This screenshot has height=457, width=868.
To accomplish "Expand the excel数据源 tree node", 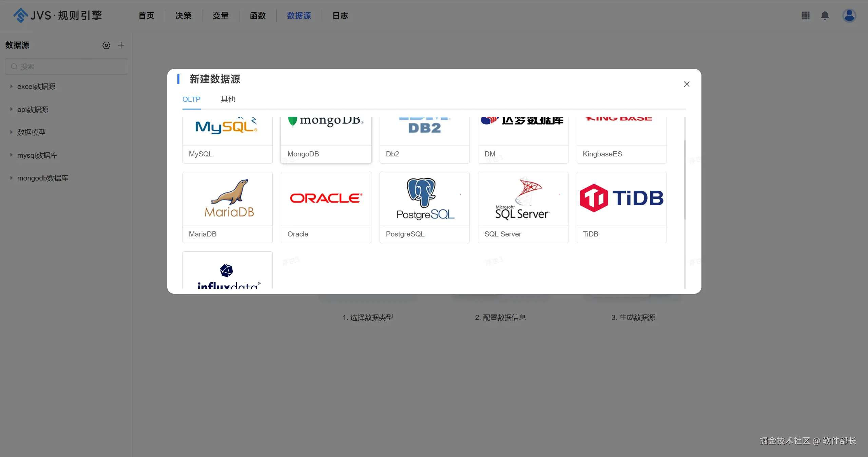I will [11, 87].
